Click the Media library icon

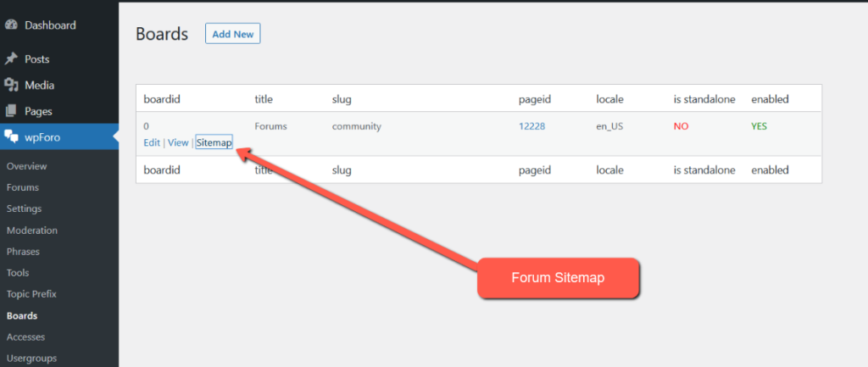pos(12,85)
